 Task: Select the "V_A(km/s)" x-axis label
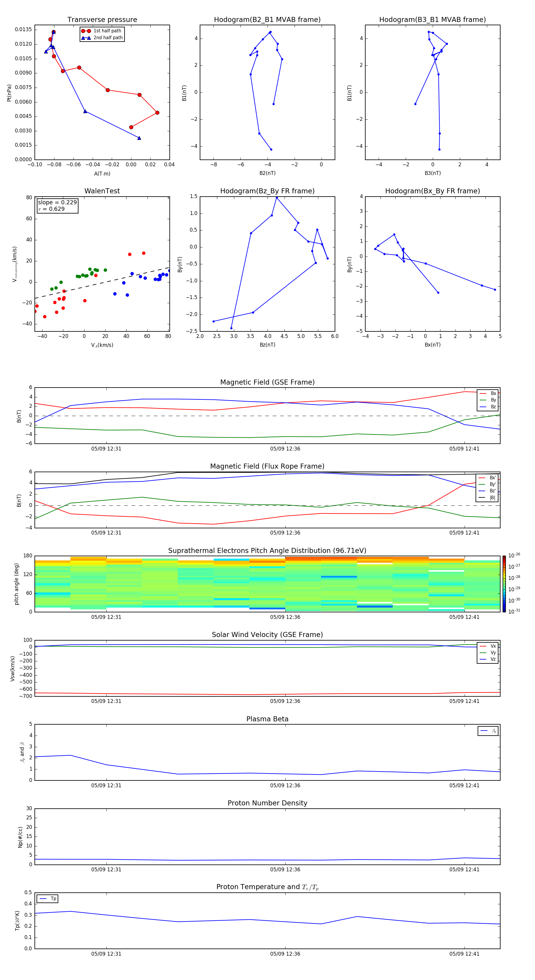pos(102,345)
